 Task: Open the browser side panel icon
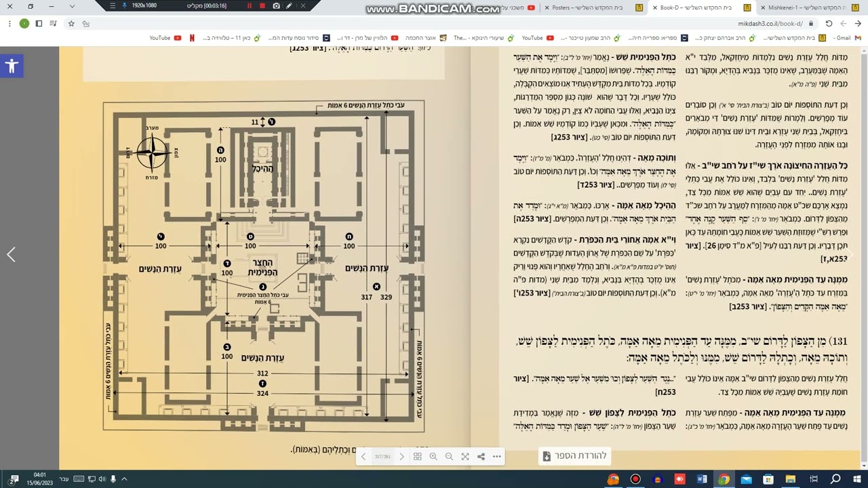click(39, 23)
